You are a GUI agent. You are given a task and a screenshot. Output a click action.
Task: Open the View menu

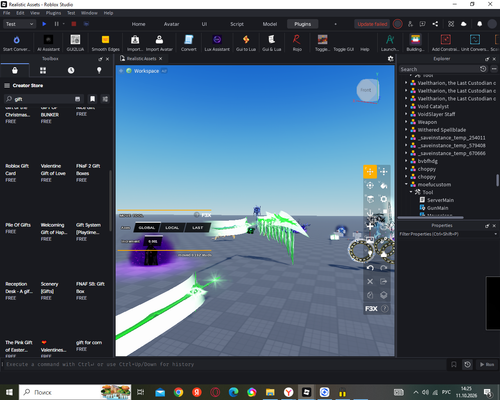pyautogui.click(x=35, y=13)
